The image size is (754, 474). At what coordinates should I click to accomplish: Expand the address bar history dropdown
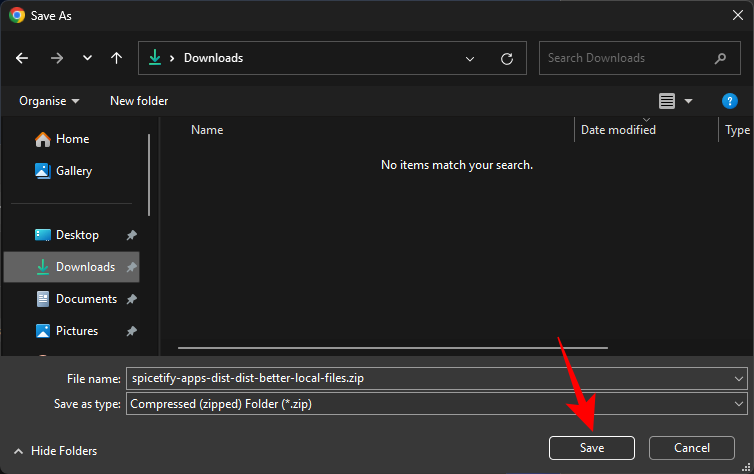click(x=470, y=58)
